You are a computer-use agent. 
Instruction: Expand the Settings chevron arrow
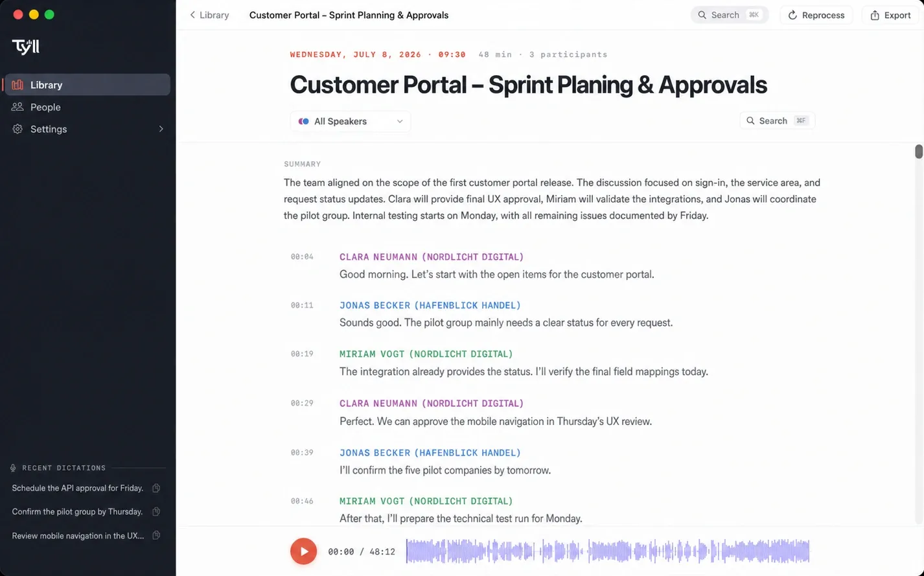click(x=161, y=129)
